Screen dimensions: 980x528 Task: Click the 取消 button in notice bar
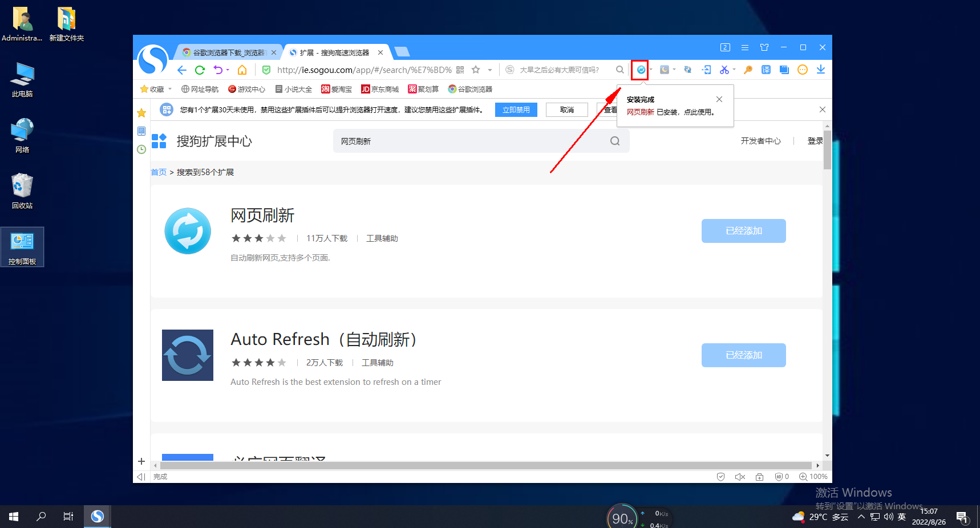(567, 110)
